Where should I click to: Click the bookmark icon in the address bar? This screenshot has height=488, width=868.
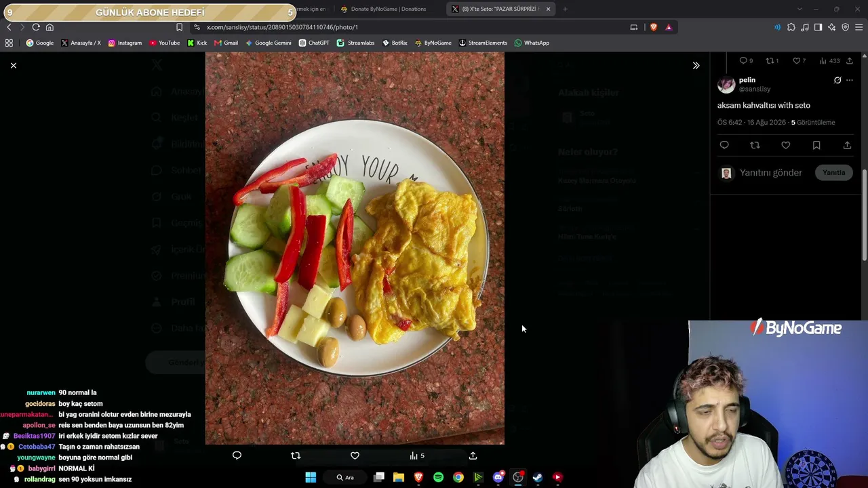[179, 27]
